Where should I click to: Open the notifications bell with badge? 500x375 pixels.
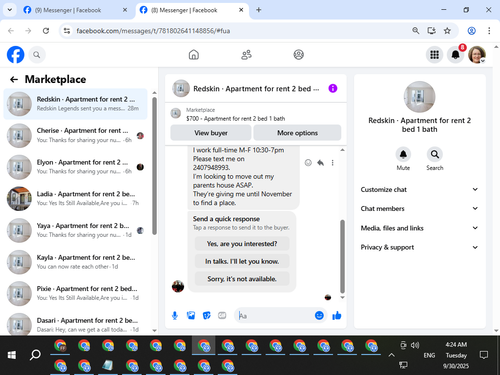point(456,55)
